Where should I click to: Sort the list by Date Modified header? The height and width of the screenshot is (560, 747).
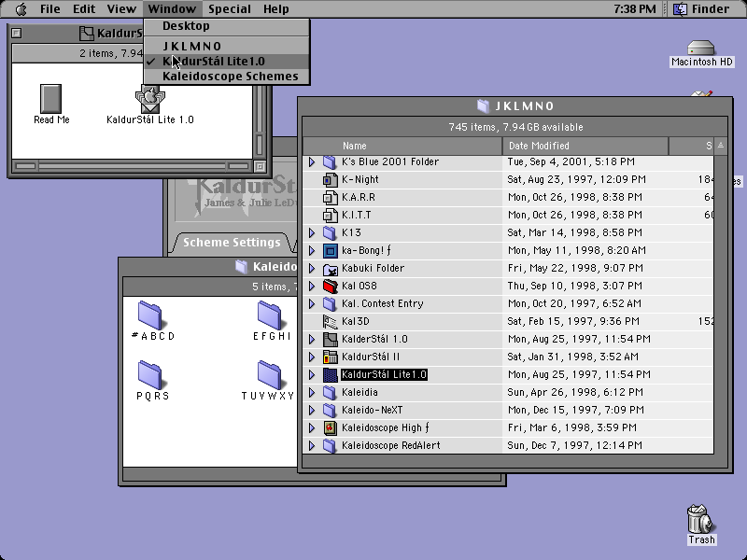pos(585,146)
